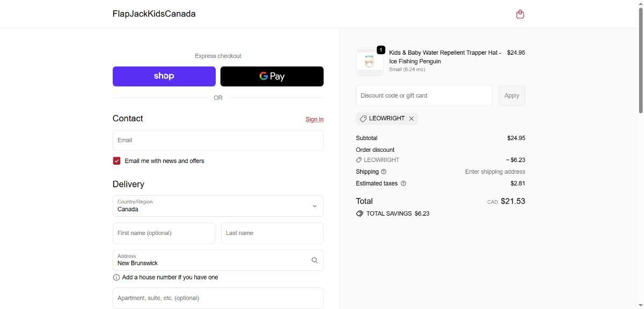Open the shopping bag cart icon

click(x=519, y=14)
